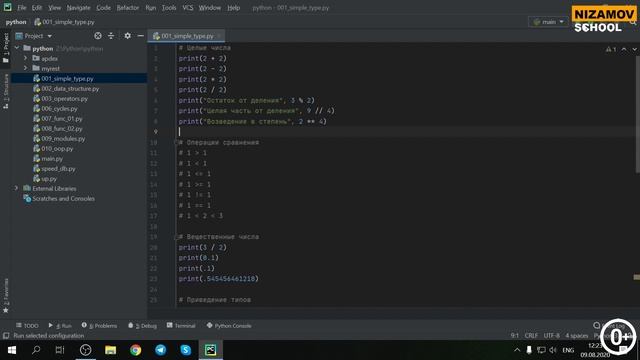Image resolution: width=640 pixels, height=360 pixels.
Task: Open the Tools menu
Action: pyautogui.click(x=169, y=8)
